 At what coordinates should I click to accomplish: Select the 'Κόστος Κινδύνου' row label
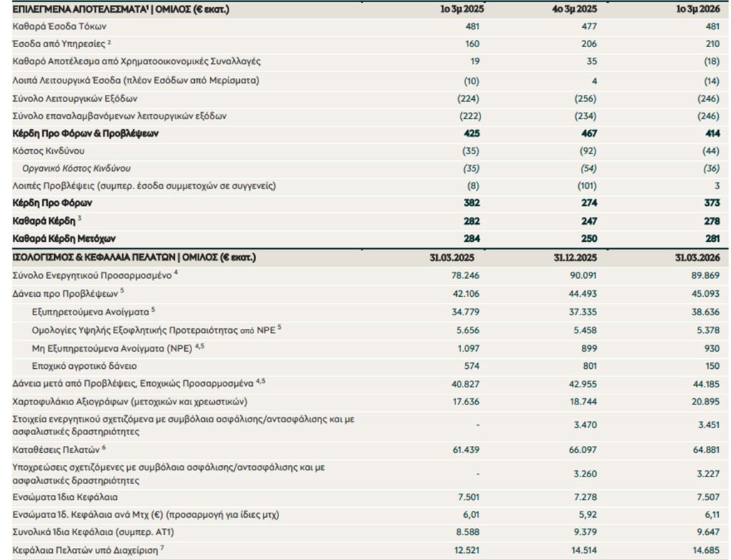(49, 151)
